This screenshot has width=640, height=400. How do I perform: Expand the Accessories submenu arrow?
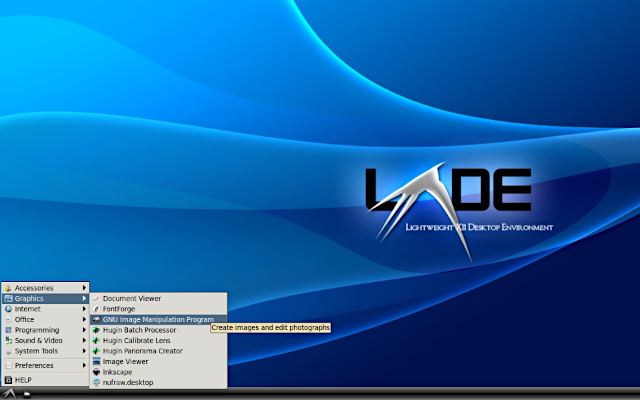pos(84,288)
